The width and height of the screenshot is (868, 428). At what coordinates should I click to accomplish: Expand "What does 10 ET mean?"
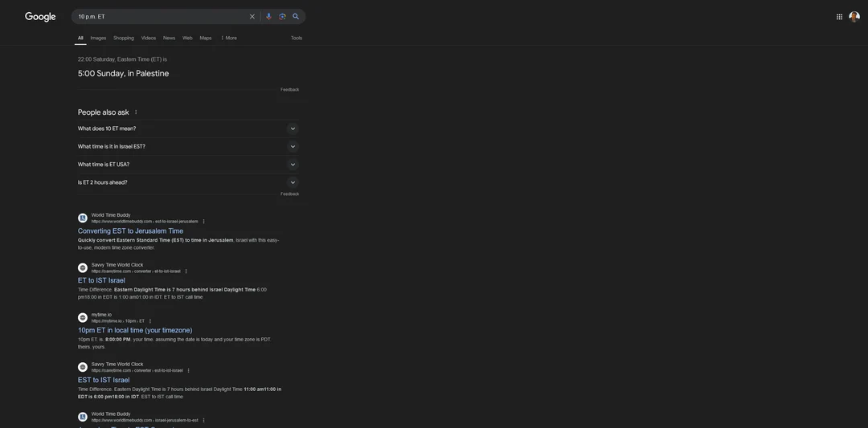188,128
